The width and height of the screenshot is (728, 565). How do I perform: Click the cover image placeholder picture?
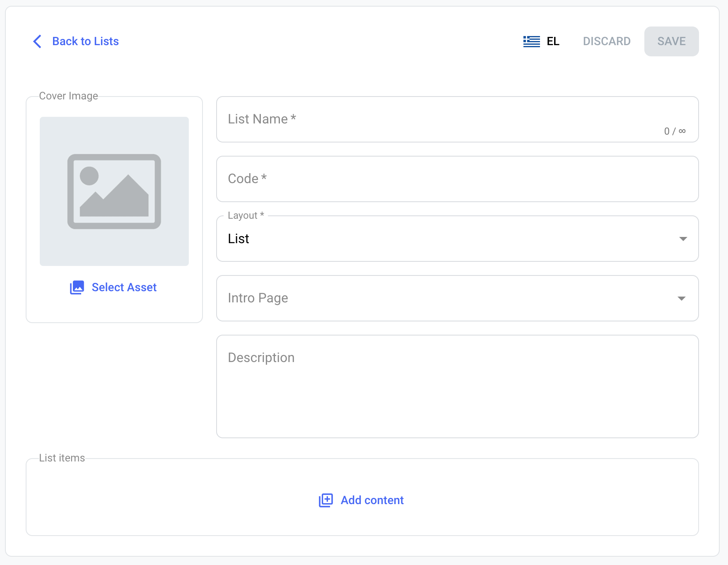pos(114,191)
